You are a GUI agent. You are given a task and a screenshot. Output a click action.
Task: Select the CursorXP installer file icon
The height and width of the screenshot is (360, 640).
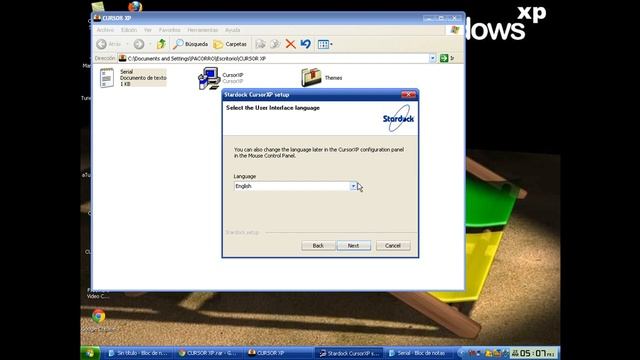(209, 78)
